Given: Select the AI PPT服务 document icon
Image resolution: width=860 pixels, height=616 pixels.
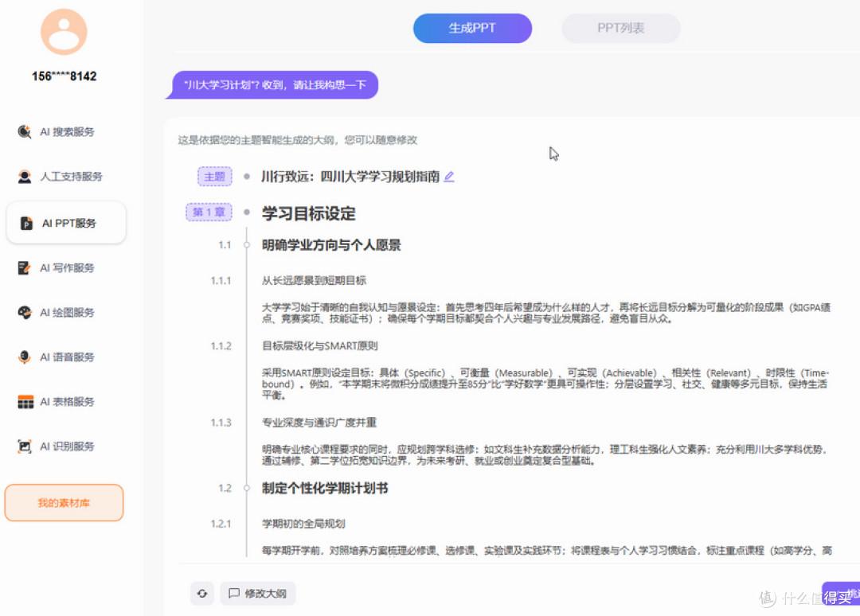Looking at the screenshot, I should click(x=26, y=223).
